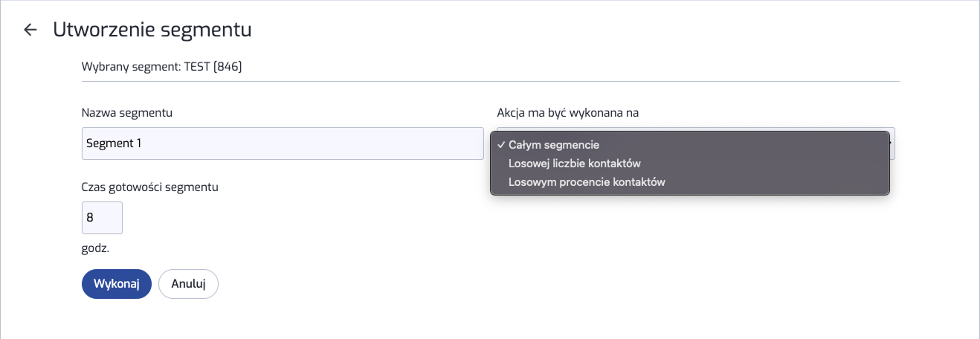Click the Wykonaj button
980x339 pixels.
tap(117, 284)
